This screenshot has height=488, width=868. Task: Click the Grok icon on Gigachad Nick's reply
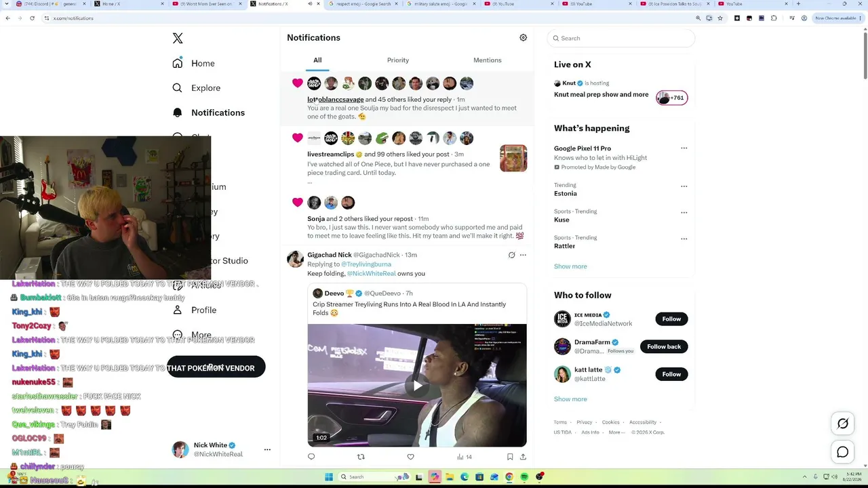pos(511,255)
